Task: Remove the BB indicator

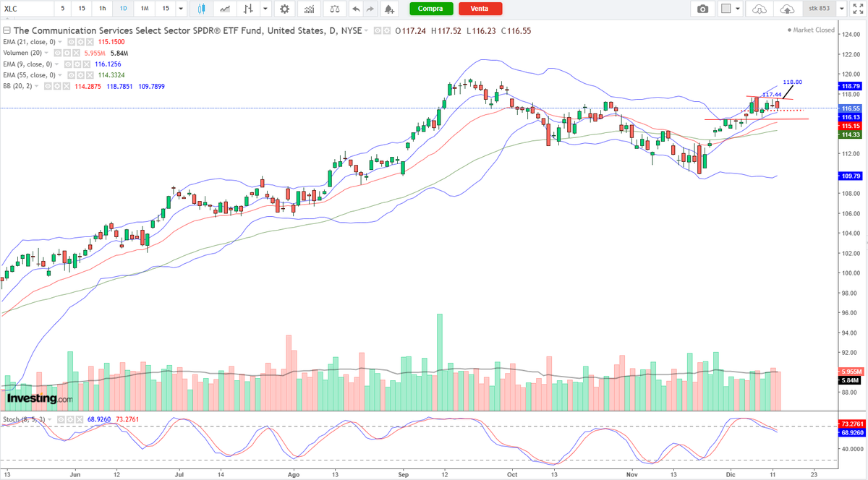Action: 67,86
